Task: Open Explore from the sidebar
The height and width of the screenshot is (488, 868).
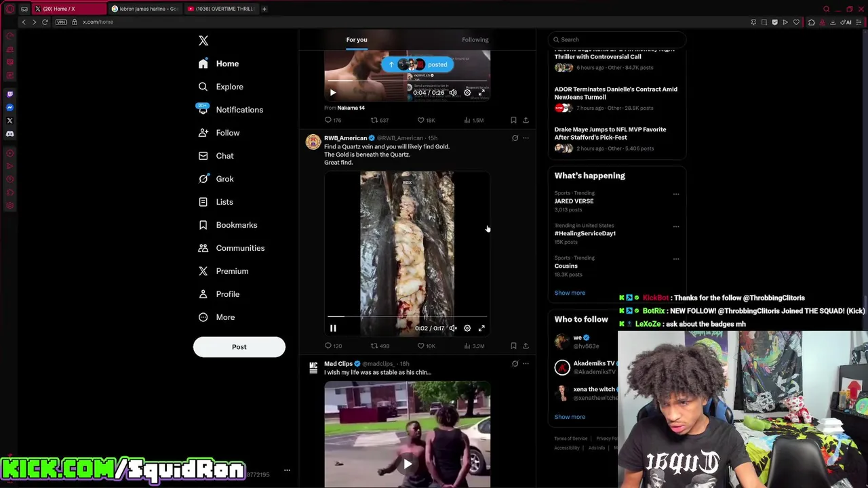Action: tap(220, 87)
